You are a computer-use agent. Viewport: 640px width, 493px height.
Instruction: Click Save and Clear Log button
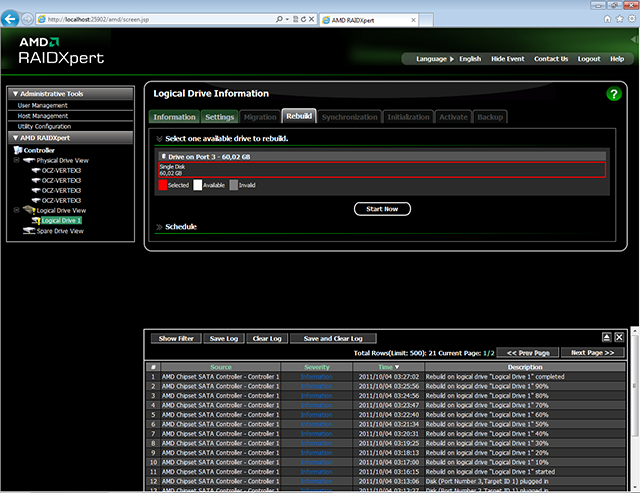tap(333, 338)
